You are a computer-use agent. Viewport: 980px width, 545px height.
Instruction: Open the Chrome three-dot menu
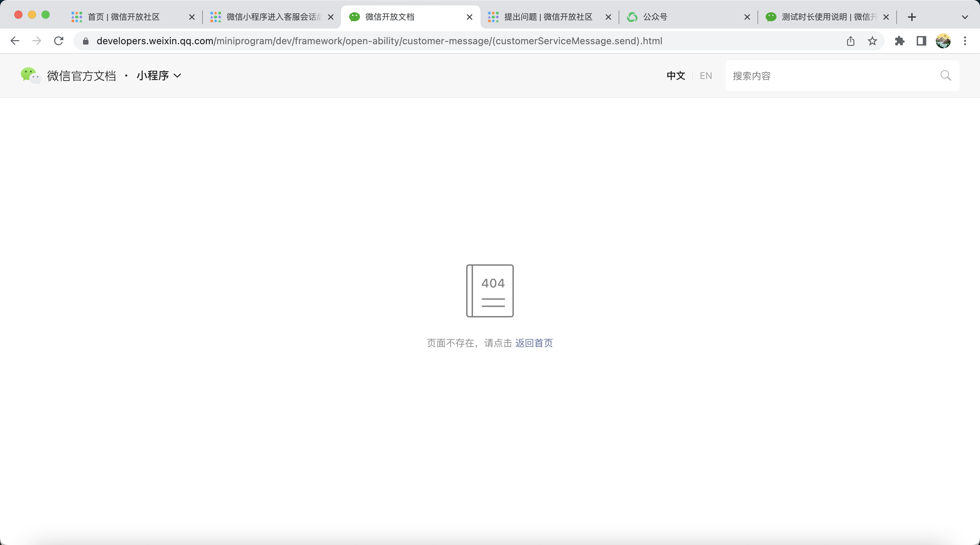coord(965,41)
